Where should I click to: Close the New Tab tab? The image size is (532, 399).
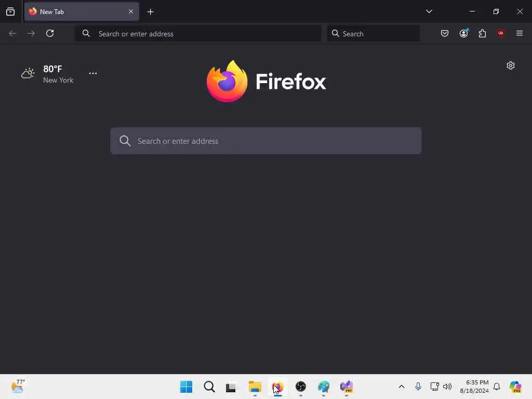(130, 12)
